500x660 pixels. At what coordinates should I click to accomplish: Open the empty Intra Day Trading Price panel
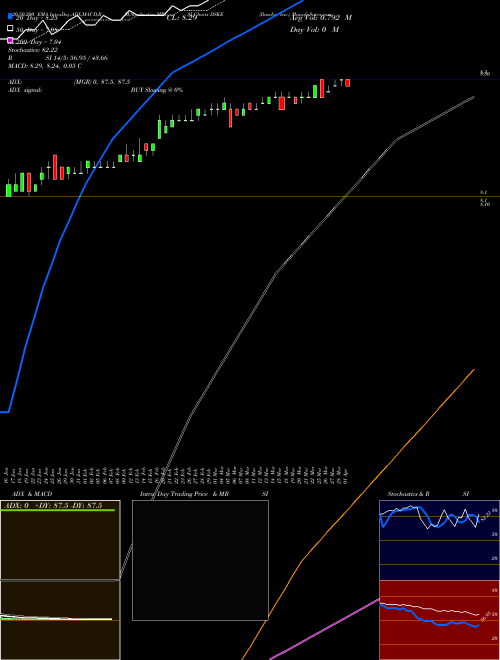point(200,560)
